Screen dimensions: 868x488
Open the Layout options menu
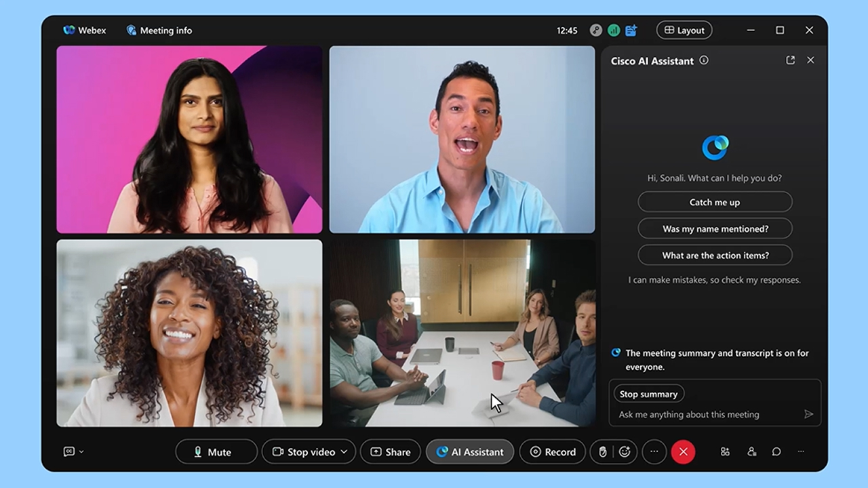pyautogui.click(x=684, y=30)
